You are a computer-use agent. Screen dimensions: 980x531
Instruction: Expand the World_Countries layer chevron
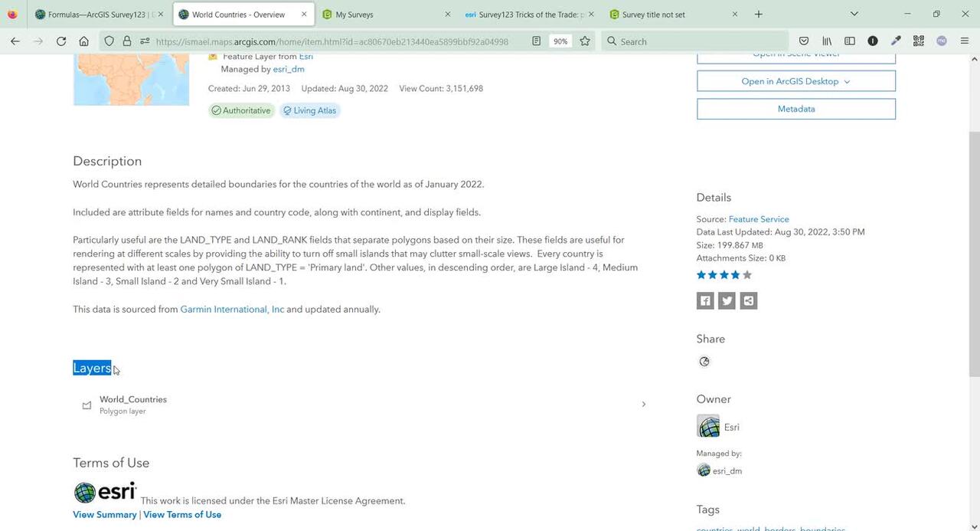tap(643, 404)
